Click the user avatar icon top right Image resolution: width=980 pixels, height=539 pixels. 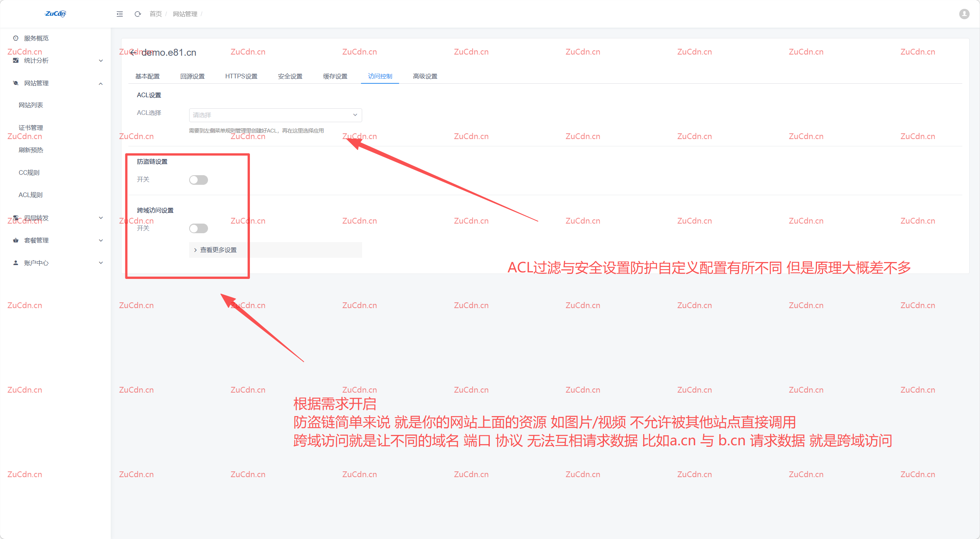click(964, 14)
